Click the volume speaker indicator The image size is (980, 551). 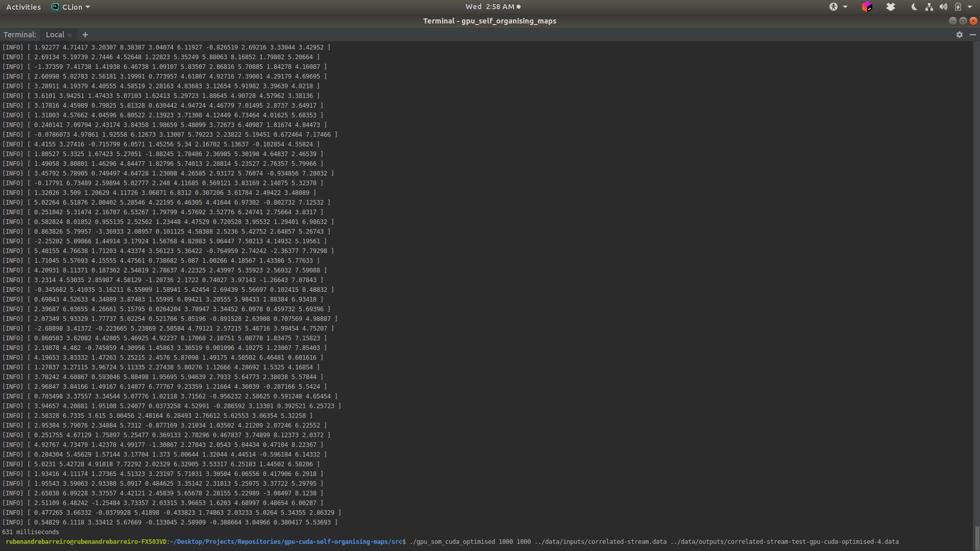(943, 7)
